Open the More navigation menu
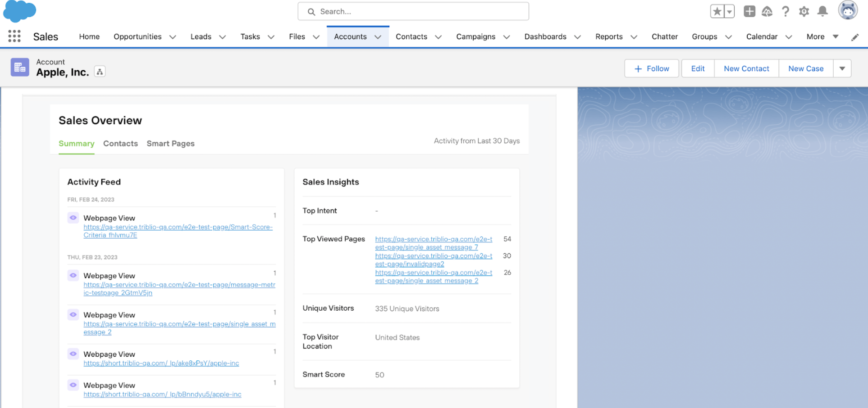 coord(822,36)
